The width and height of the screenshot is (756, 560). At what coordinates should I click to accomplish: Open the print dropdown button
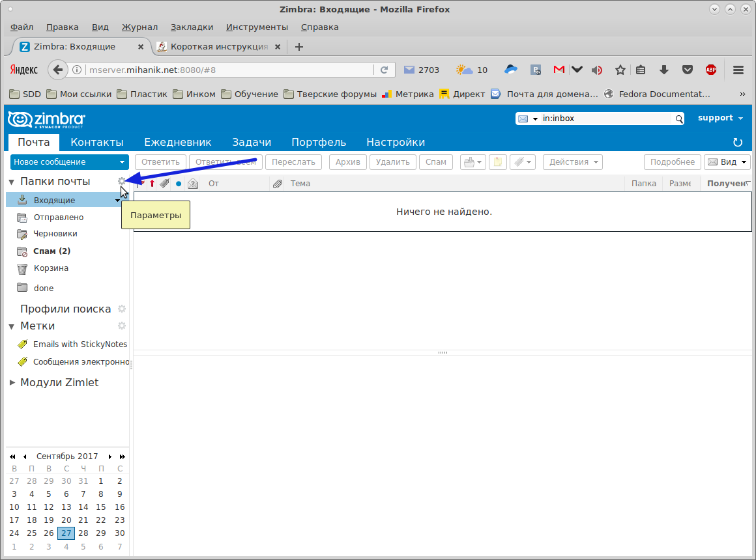[472, 162]
